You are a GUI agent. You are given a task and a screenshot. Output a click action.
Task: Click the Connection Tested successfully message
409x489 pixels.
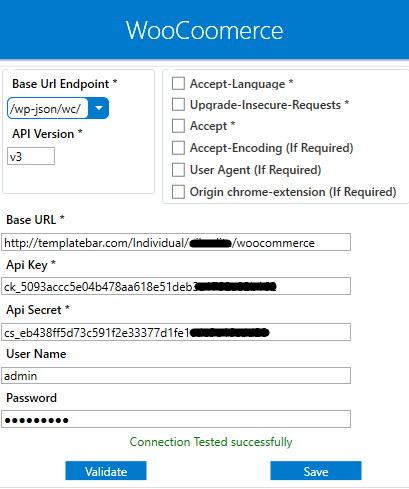tap(211, 442)
